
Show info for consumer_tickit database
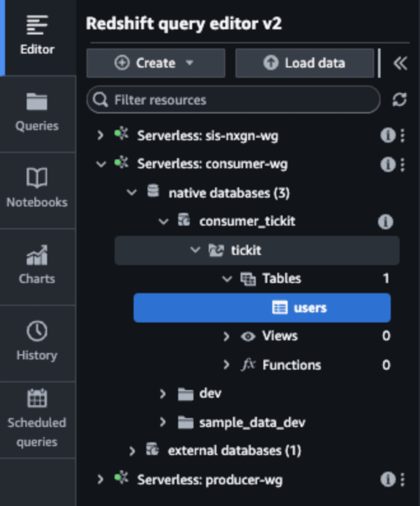pyautogui.click(x=385, y=222)
